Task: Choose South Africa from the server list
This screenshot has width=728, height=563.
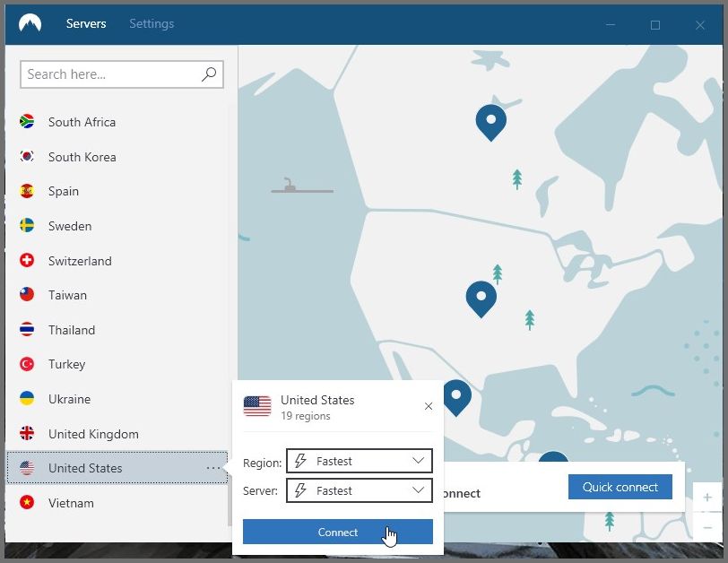Action: [x=117, y=122]
